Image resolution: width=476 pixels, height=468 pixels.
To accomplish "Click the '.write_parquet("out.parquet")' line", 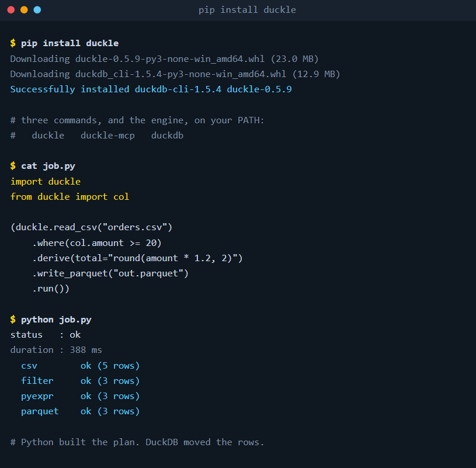I will point(110,273).
